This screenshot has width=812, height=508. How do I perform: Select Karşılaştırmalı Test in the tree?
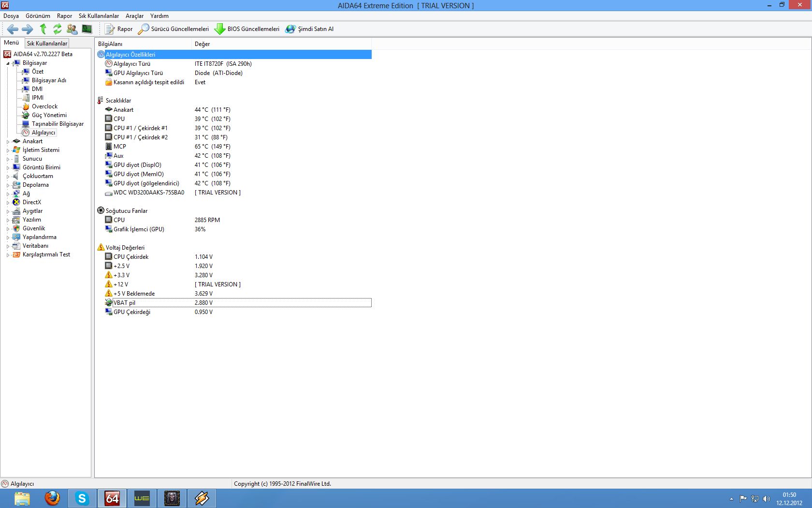click(x=46, y=254)
